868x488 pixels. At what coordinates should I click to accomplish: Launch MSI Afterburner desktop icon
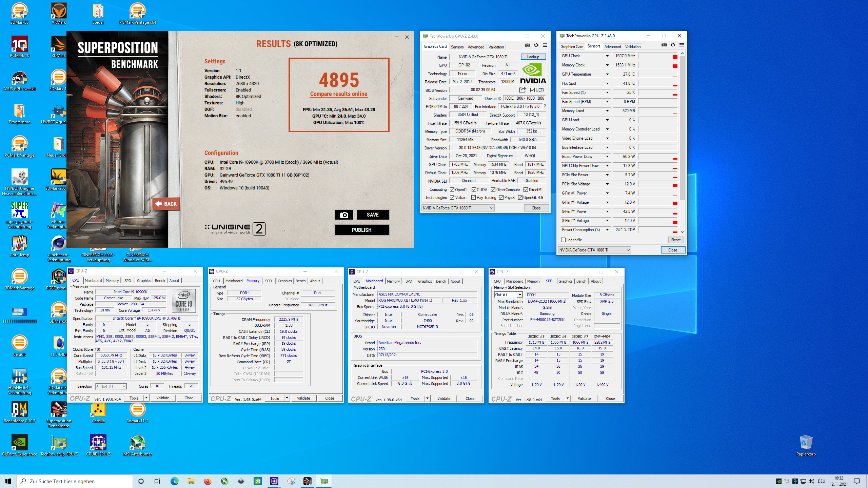[138, 445]
